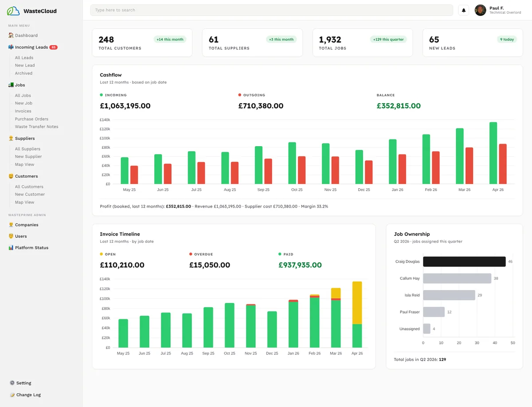Click the yellow Open legend dot
Image resolution: width=532 pixels, height=407 pixels.
pyautogui.click(x=102, y=254)
